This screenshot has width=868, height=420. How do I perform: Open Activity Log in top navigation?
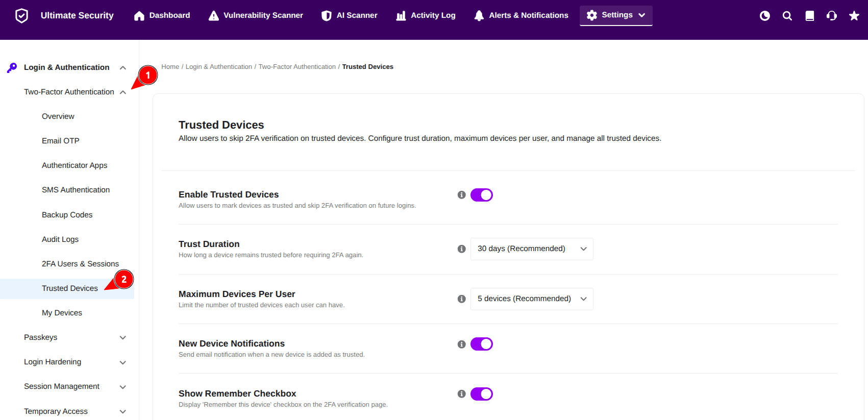pos(426,16)
